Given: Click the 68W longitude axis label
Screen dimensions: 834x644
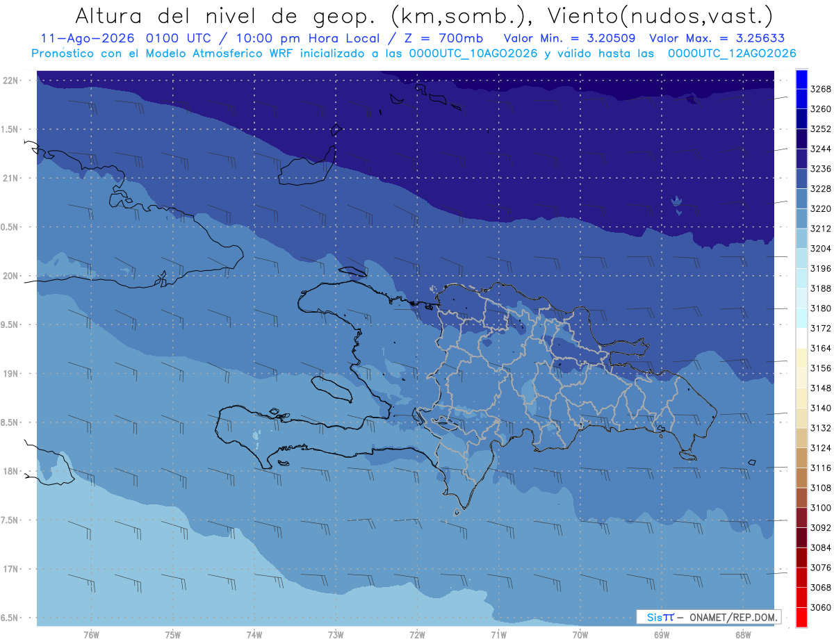Looking at the screenshot, I should pyautogui.click(x=743, y=635).
